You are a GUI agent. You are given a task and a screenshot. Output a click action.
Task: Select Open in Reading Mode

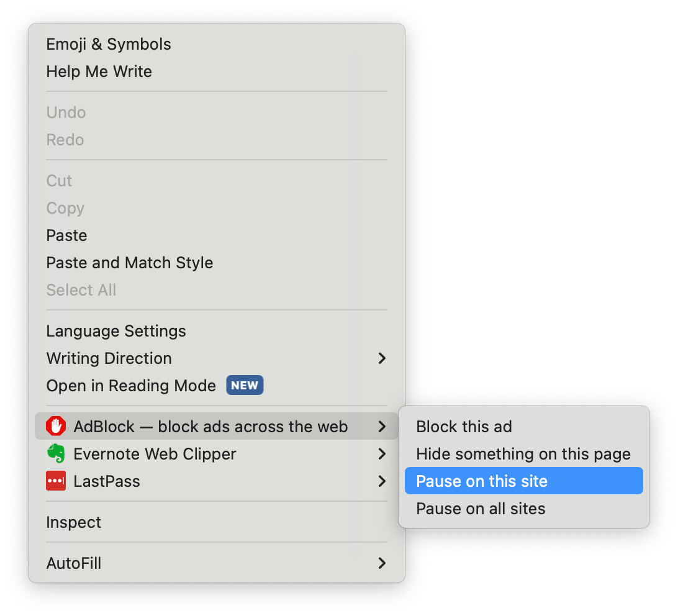coord(131,386)
